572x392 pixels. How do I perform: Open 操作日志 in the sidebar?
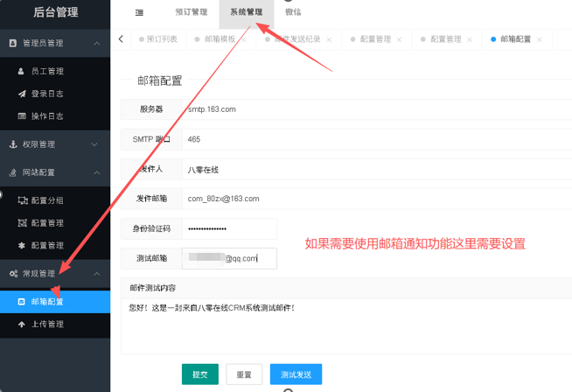tap(46, 116)
